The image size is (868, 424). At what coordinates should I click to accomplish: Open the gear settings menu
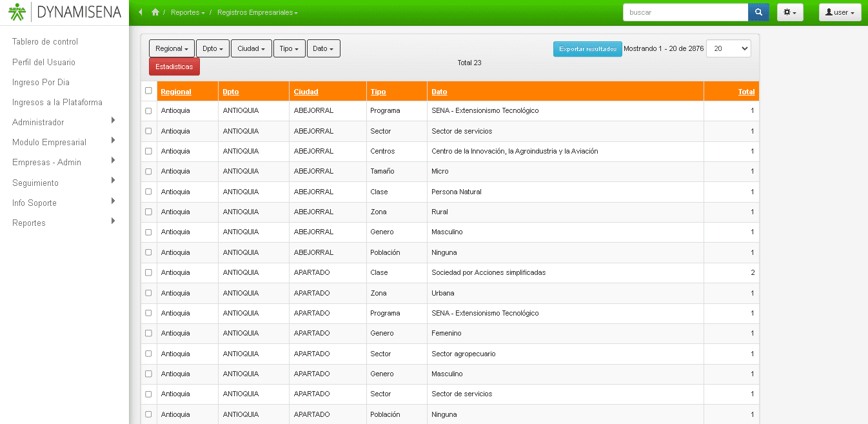point(790,12)
